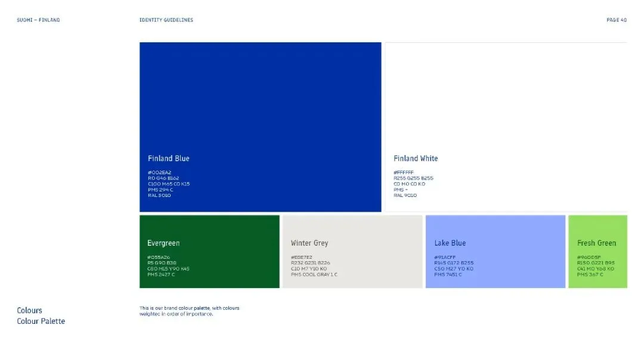Click the Finland Blue colour swatch
The width and height of the screenshot is (644, 356).
pos(260,127)
